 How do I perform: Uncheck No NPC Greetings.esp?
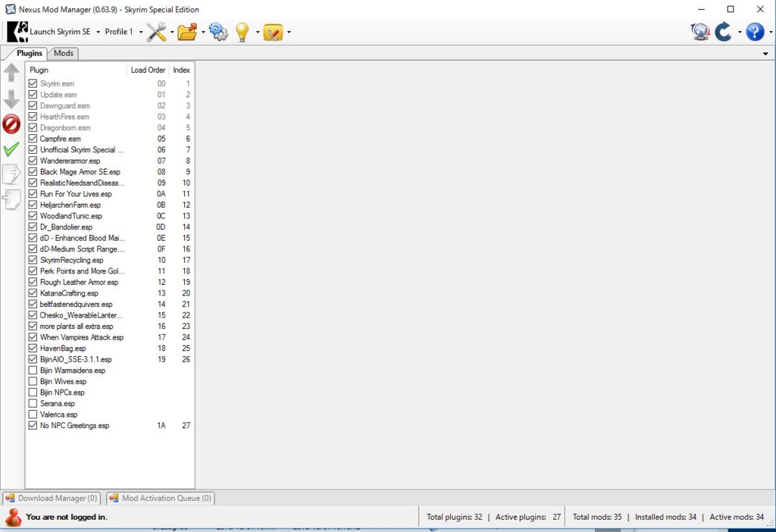point(33,426)
